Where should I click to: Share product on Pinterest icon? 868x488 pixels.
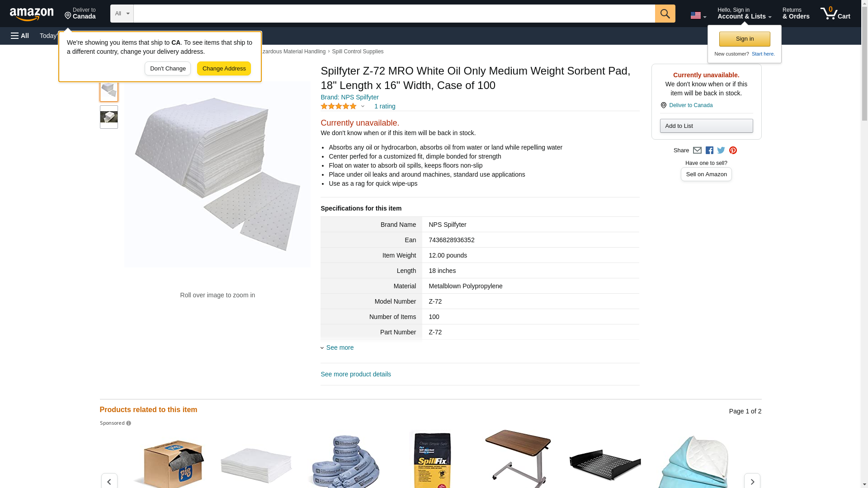733,150
